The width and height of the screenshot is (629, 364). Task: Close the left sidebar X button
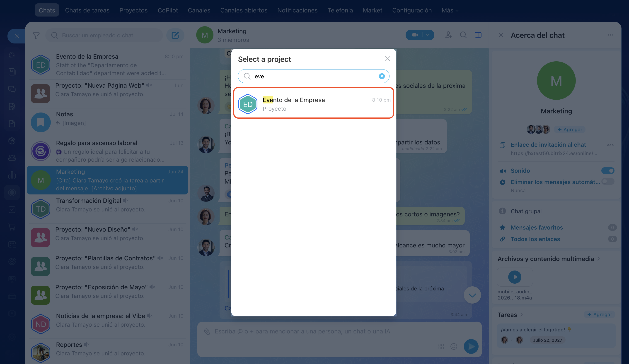[17, 36]
